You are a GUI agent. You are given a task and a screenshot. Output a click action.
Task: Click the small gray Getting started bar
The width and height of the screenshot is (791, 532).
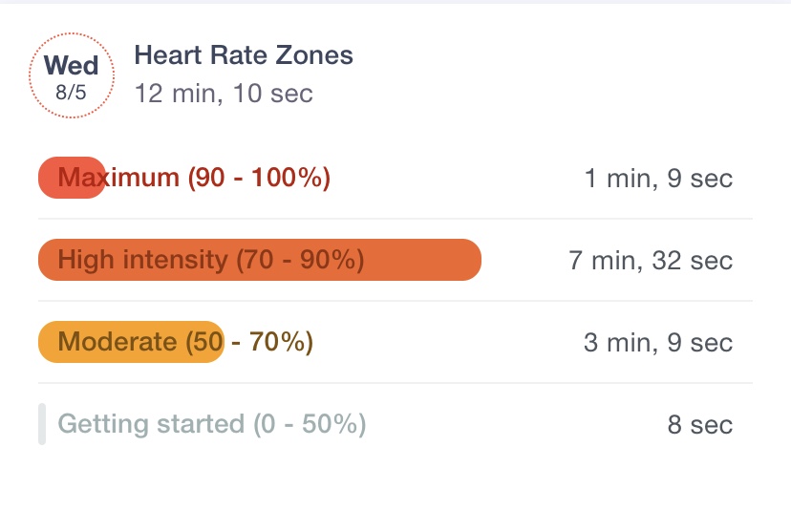point(42,424)
